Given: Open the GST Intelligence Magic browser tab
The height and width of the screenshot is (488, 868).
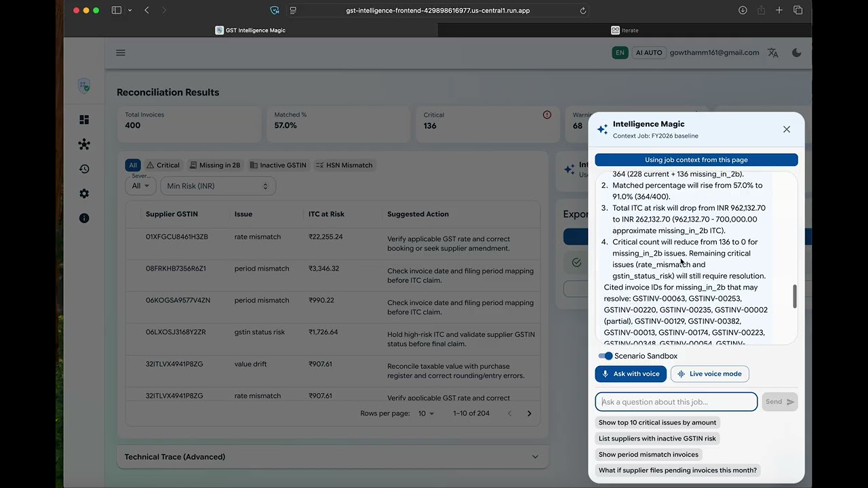Looking at the screenshot, I should (x=251, y=30).
